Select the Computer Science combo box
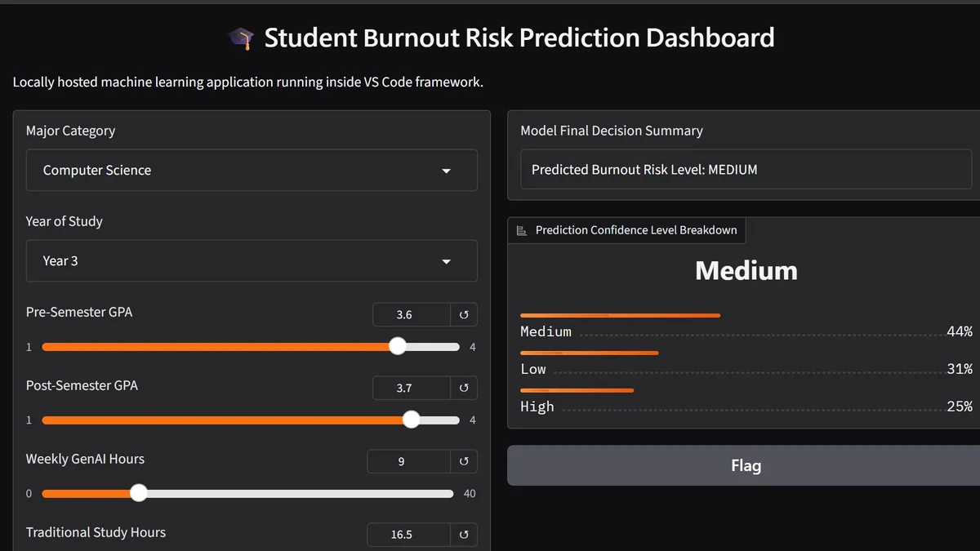The image size is (980, 551). click(x=252, y=171)
